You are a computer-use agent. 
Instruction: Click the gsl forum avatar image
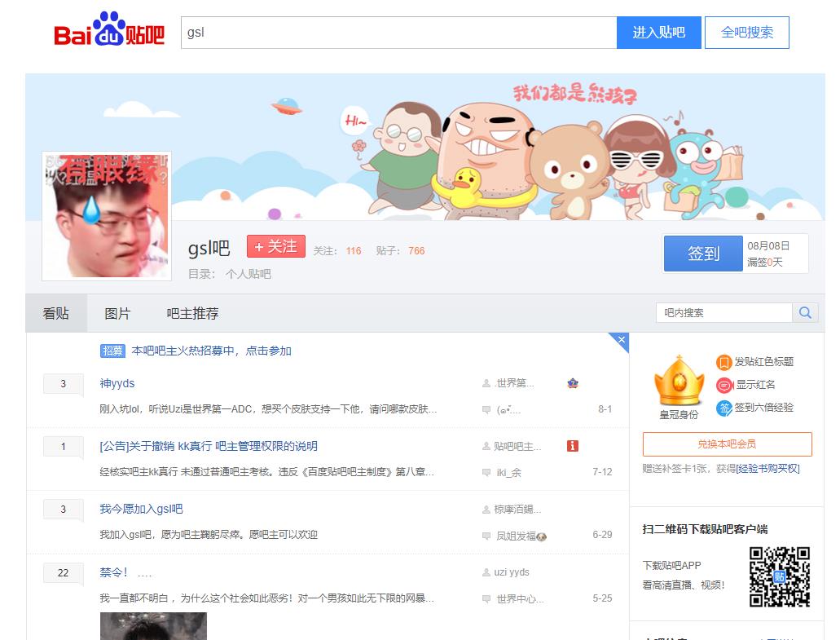point(107,216)
